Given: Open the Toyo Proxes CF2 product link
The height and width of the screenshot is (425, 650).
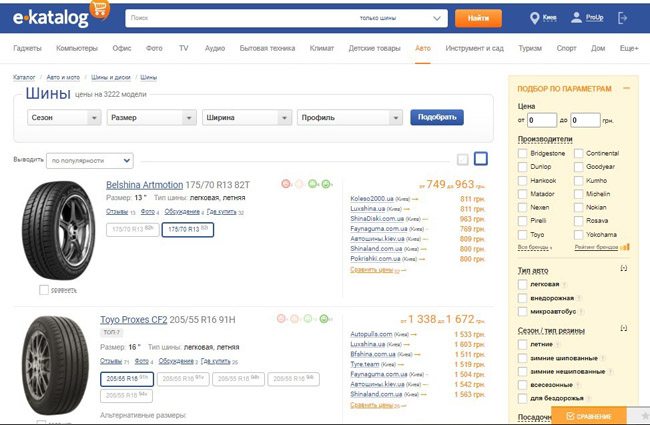Looking at the screenshot, I should pyautogui.click(x=133, y=320).
